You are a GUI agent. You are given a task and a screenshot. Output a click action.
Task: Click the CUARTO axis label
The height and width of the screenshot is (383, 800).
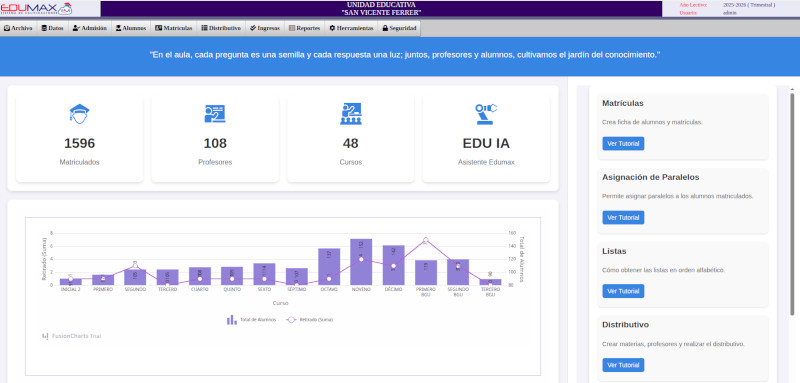tap(199, 289)
